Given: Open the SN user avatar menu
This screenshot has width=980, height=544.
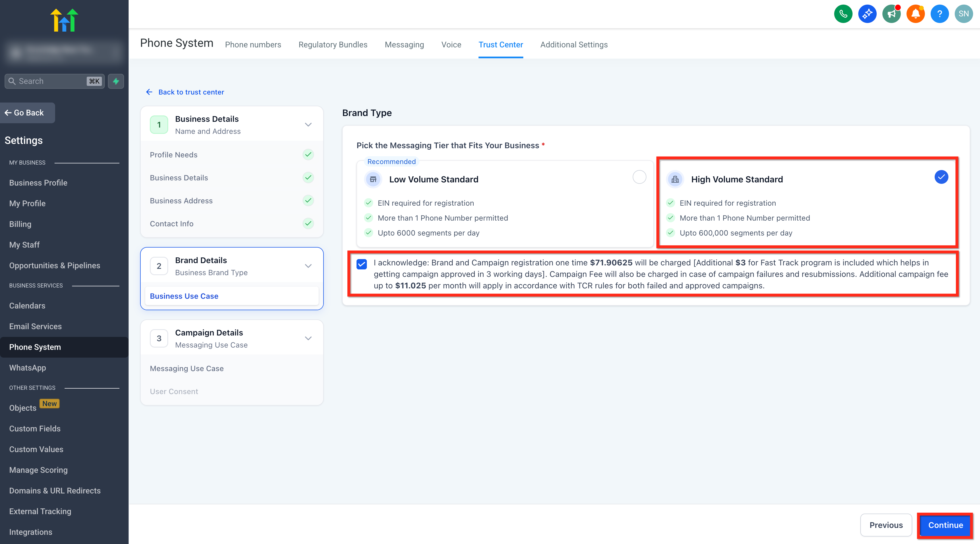Looking at the screenshot, I should [x=964, y=14].
